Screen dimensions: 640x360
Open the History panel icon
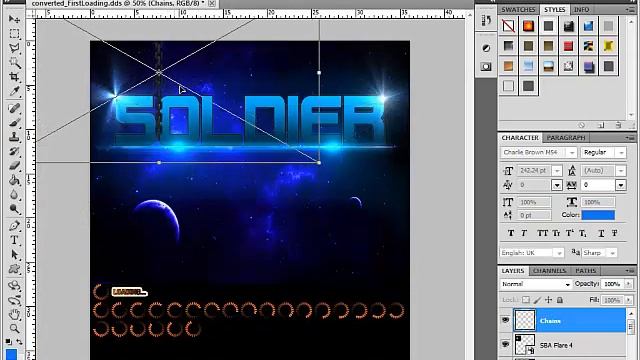coord(486,20)
